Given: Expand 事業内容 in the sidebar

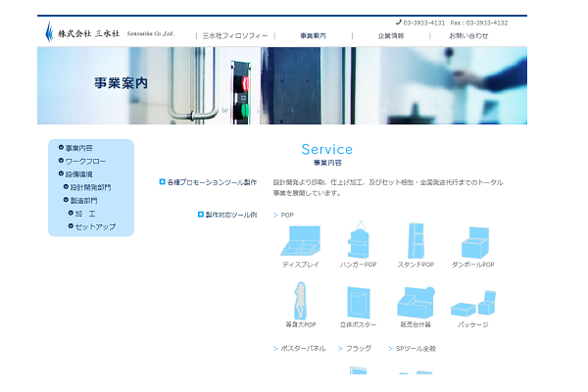Looking at the screenshot, I should click(x=78, y=147).
